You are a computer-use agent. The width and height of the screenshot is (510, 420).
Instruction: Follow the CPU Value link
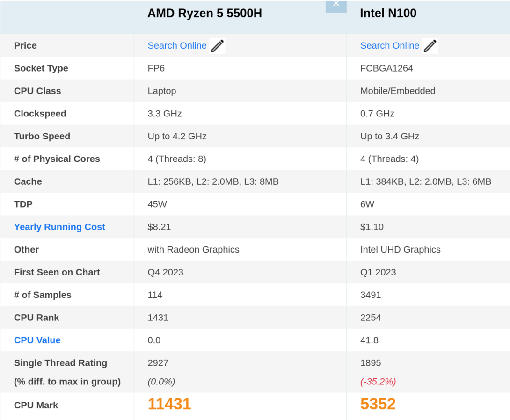[x=37, y=340]
